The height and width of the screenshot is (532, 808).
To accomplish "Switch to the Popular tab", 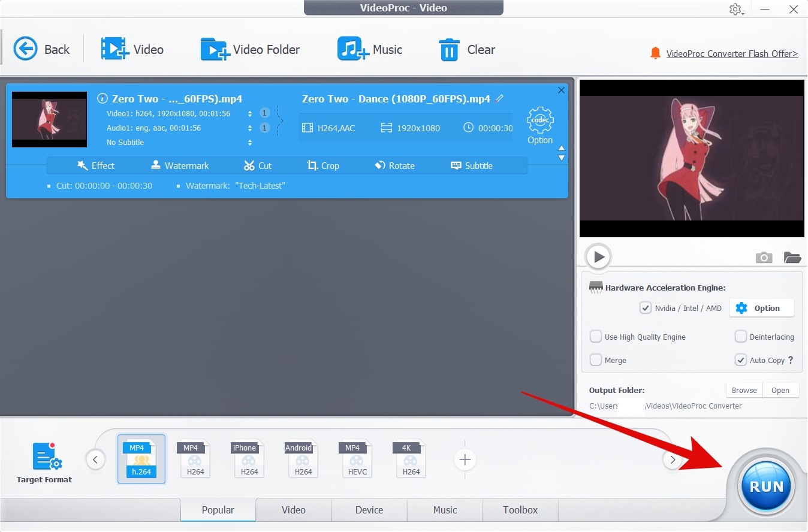I will click(218, 510).
